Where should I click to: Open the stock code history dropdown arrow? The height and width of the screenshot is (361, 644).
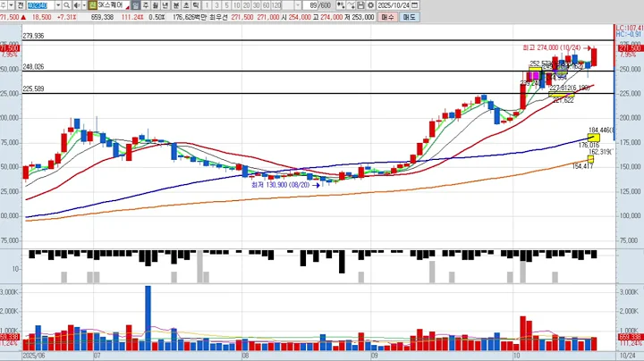(x=58, y=5)
